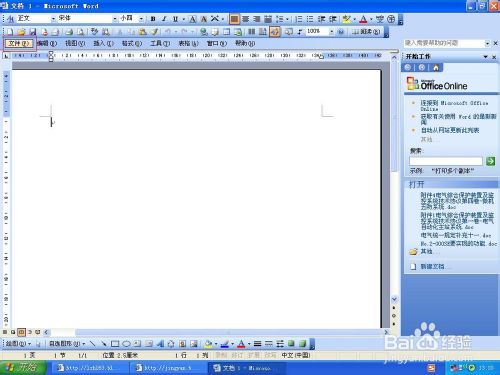Open the 文件 File menu
The image size is (500, 375).
pos(19,43)
